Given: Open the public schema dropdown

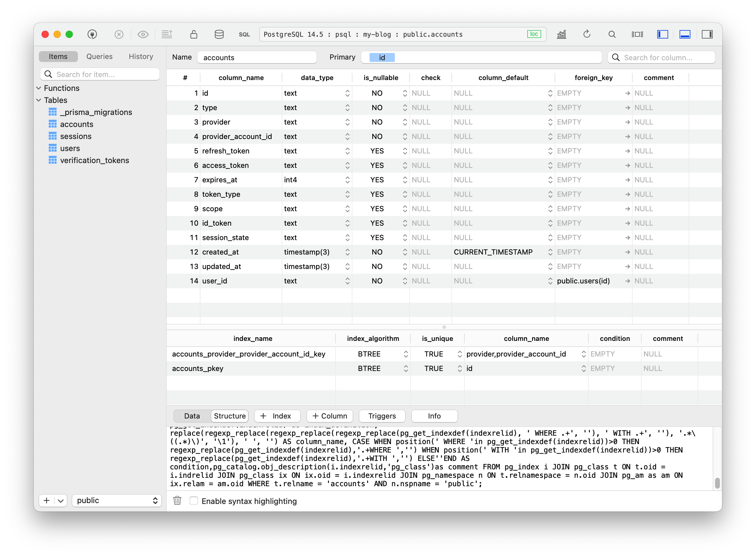Looking at the screenshot, I should tap(116, 500).
